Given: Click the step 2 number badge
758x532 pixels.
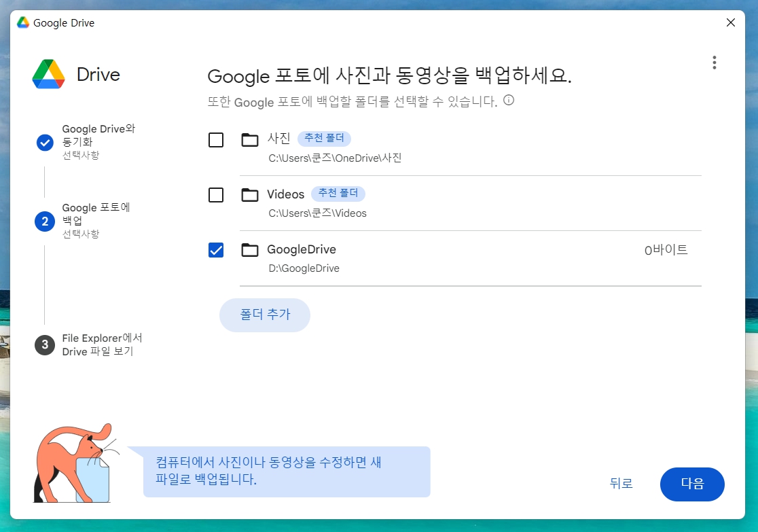Looking at the screenshot, I should tap(44, 221).
